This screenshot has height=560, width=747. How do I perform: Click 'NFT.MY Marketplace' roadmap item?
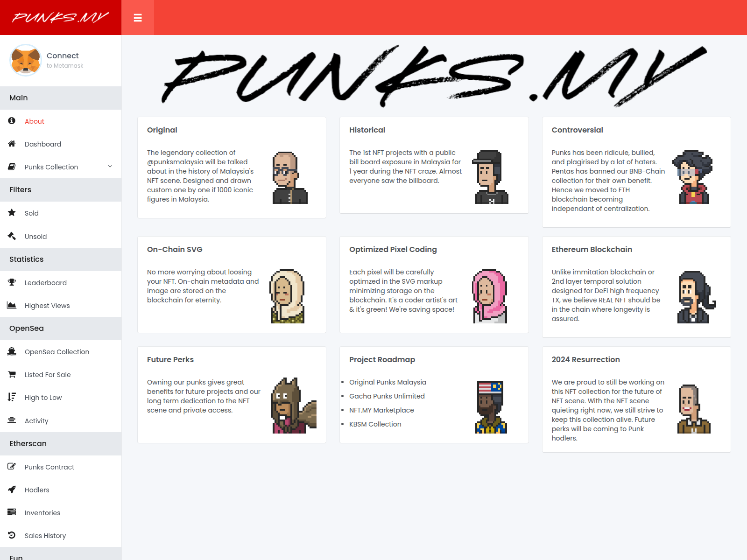[x=381, y=410]
